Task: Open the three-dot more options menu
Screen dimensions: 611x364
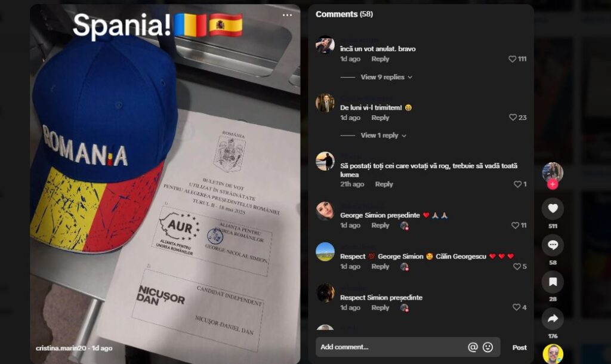Action: point(287,15)
